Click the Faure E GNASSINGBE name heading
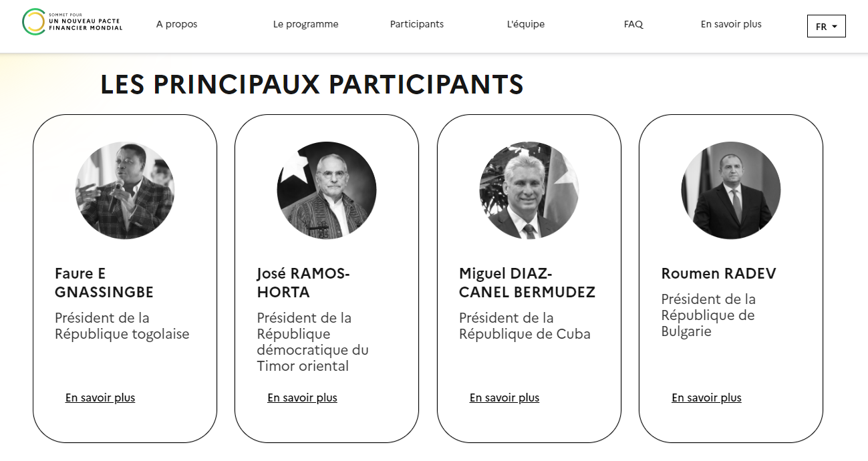Screen dimensions: 868x461 (104, 283)
